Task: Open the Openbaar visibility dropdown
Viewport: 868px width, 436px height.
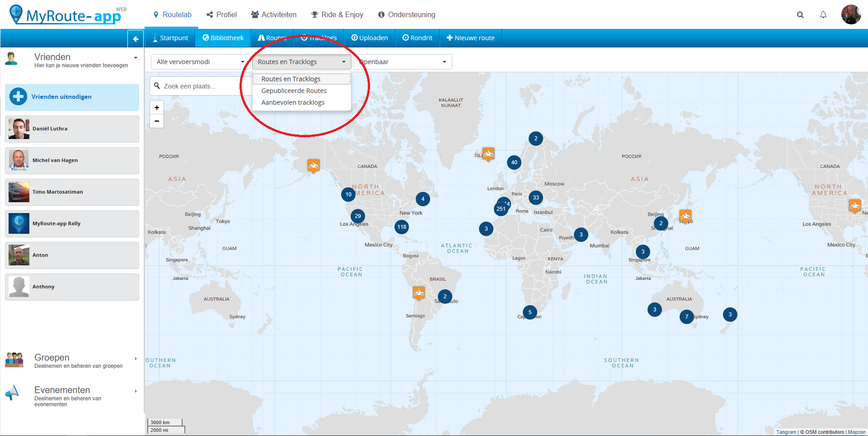Action: pos(403,62)
